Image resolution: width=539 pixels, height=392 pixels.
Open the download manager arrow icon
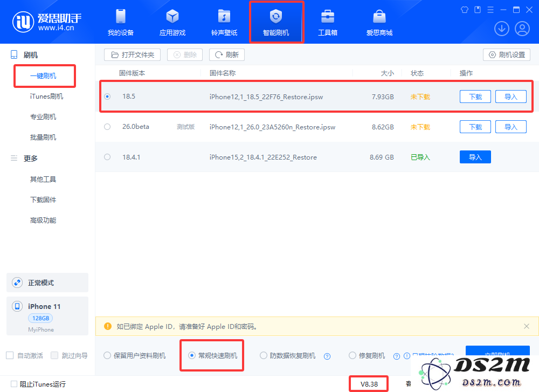501,29
